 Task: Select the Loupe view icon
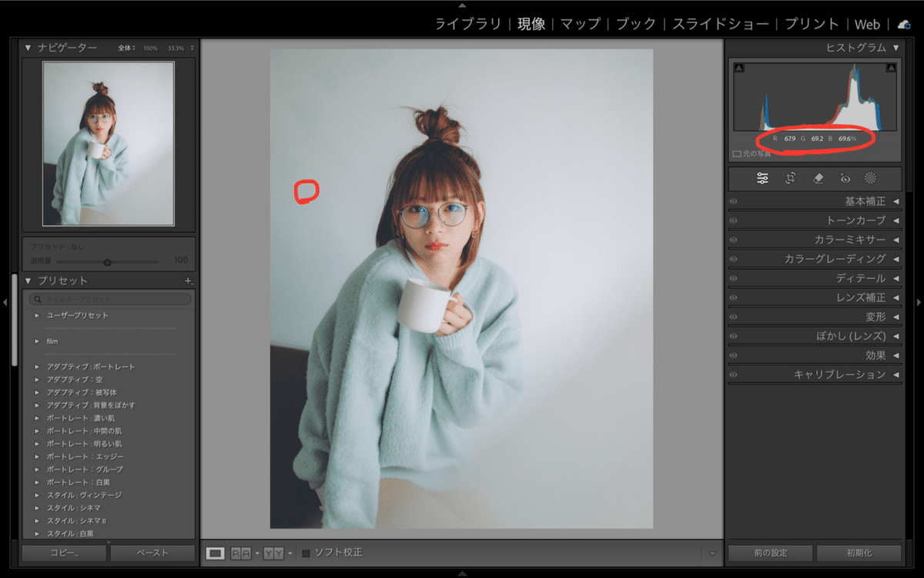[216, 553]
